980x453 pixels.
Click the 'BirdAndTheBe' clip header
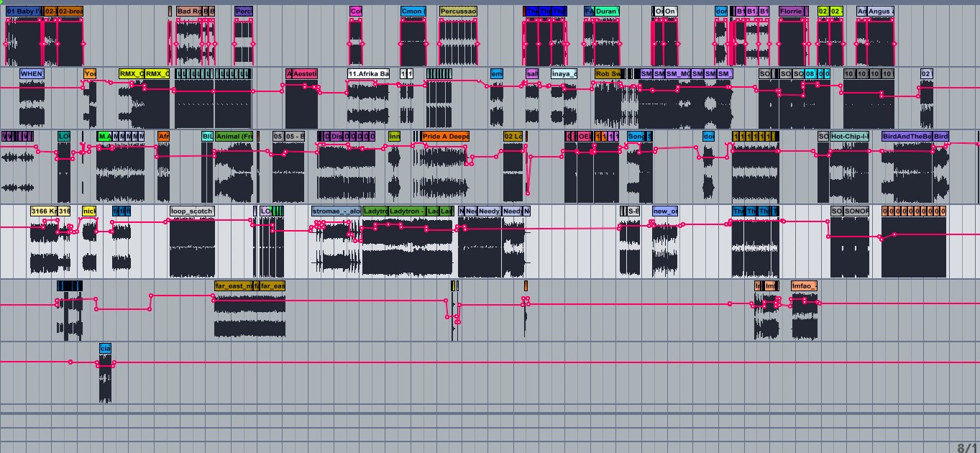click(907, 136)
